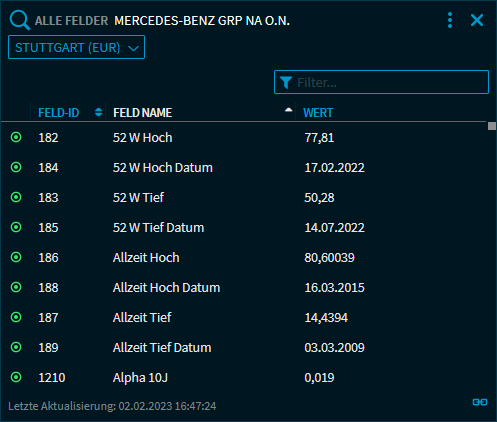The image size is (497, 422).
Task: Click the ALLE FELDER label
Action: (71, 21)
